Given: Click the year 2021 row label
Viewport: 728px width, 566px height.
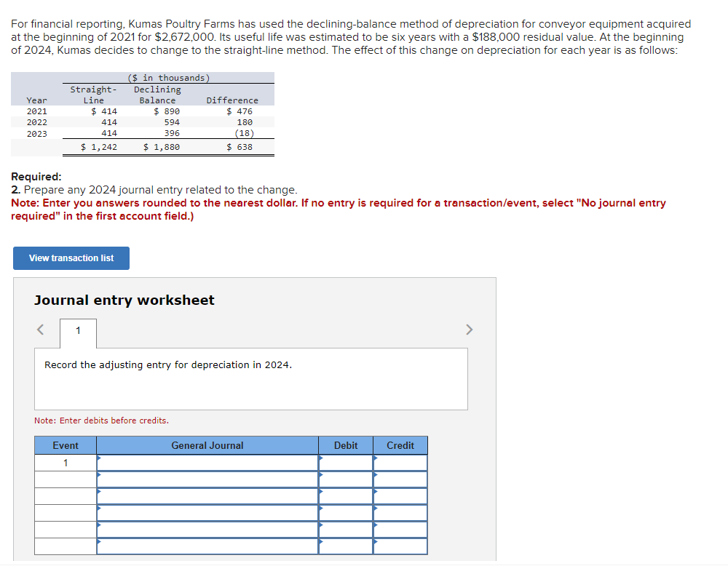Looking at the screenshot, I should (36, 111).
